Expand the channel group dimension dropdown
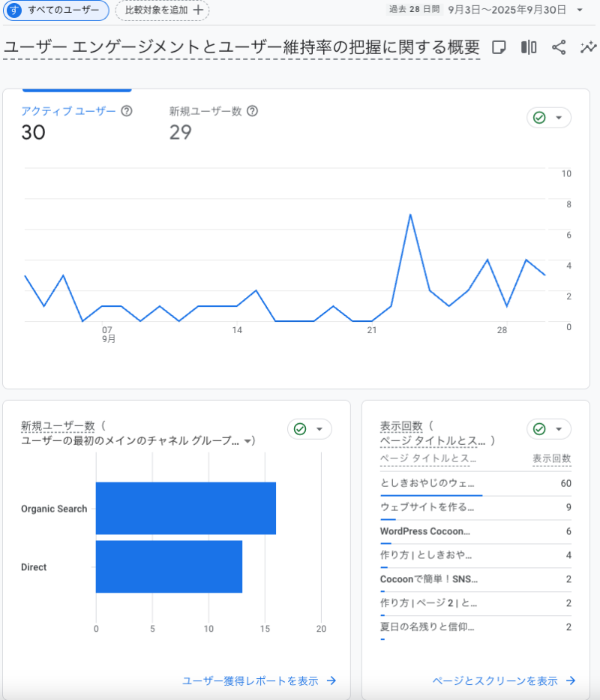This screenshot has width=600, height=700. pos(247,442)
